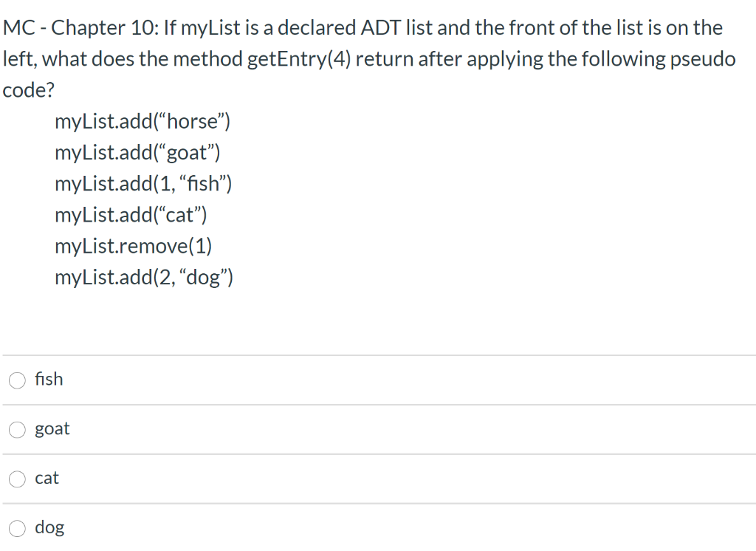Click the word "pseudo" in the question text
Image resolution: width=756 pixels, height=551 pixels.
(x=707, y=59)
